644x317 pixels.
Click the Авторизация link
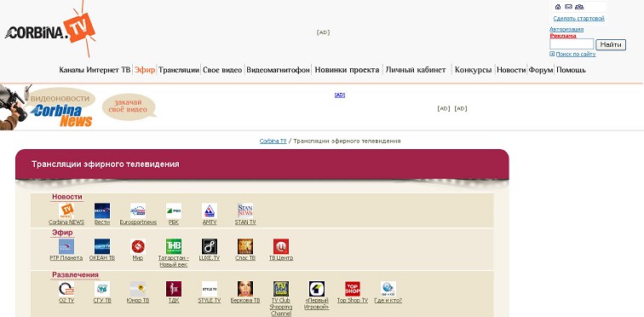point(566,29)
